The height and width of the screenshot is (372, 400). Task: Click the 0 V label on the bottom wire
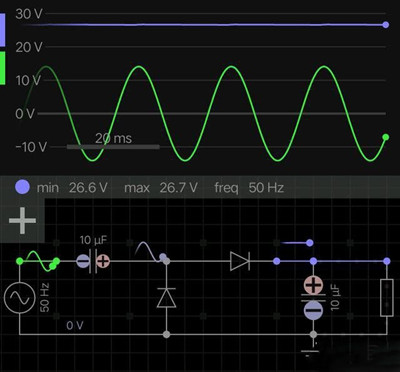[75, 325]
